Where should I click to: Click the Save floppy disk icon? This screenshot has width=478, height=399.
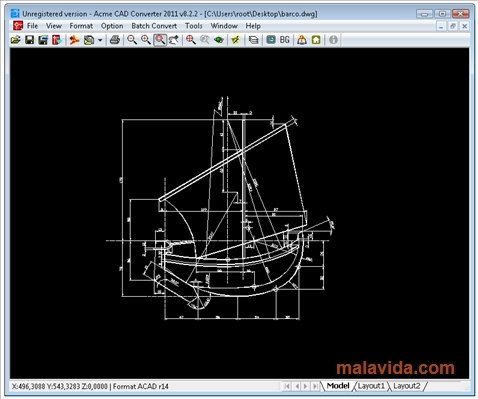coord(30,40)
